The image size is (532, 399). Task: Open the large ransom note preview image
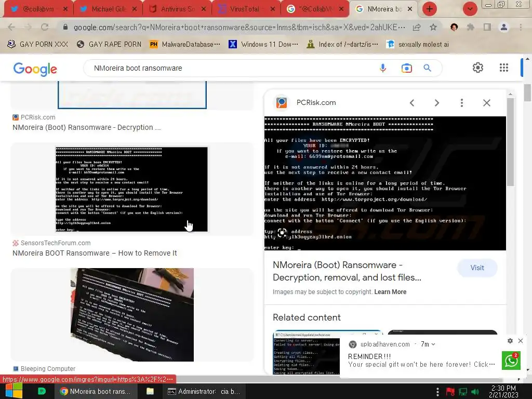click(385, 183)
